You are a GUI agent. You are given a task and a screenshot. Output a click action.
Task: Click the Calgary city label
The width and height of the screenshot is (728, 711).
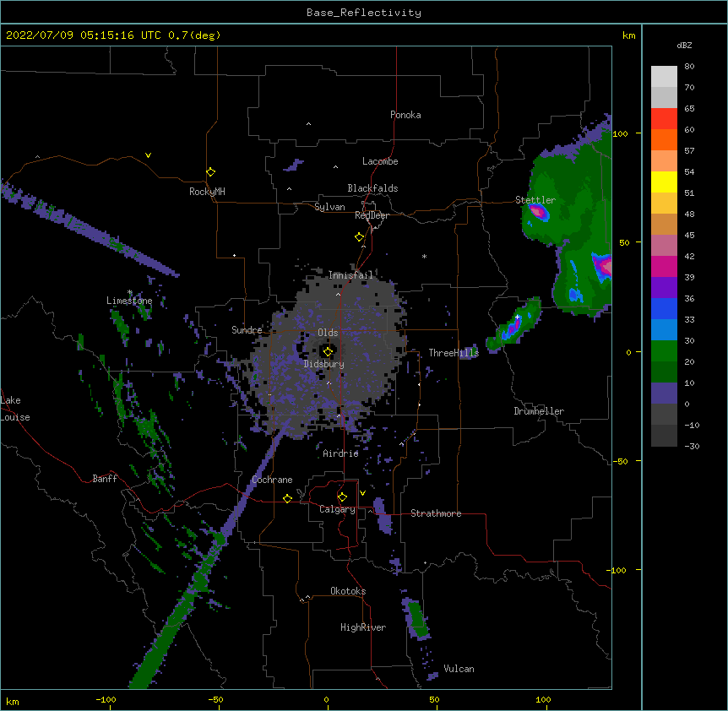(x=337, y=509)
